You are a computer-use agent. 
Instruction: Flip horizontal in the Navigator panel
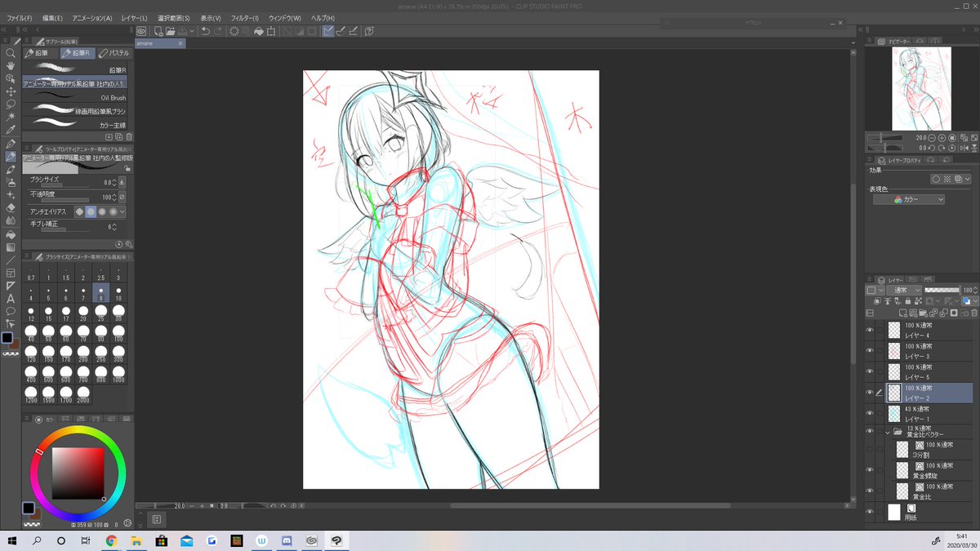click(964, 149)
